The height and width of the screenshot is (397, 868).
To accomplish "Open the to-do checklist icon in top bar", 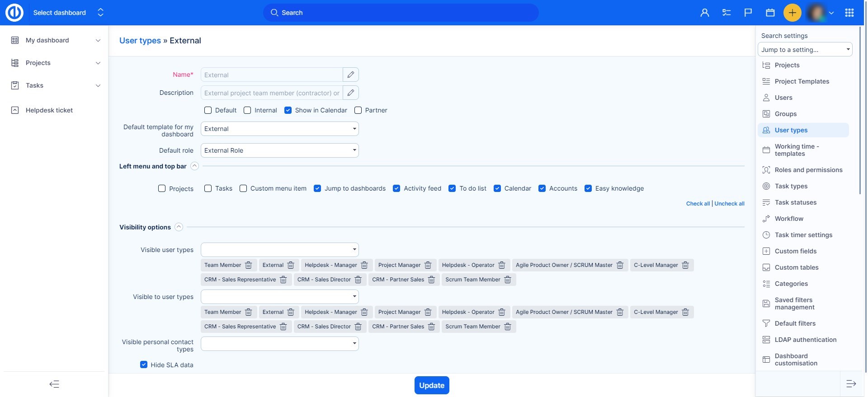I will click(x=726, y=13).
